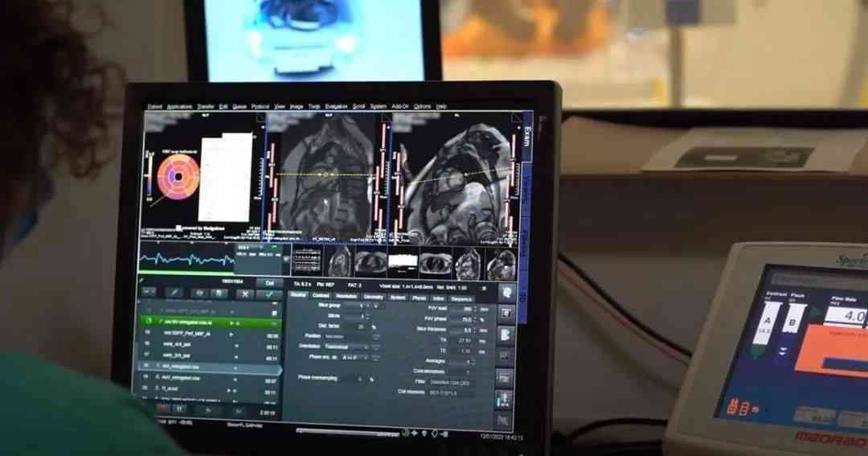The height and width of the screenshot is (456, 868).
Task: Click the Flow Rate 4.0 field on injector
Action: click(845, 317)
